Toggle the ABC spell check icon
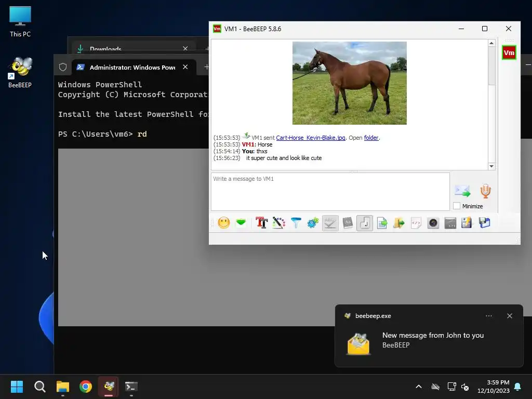The image size is (532, 399). tap(330, 223)
